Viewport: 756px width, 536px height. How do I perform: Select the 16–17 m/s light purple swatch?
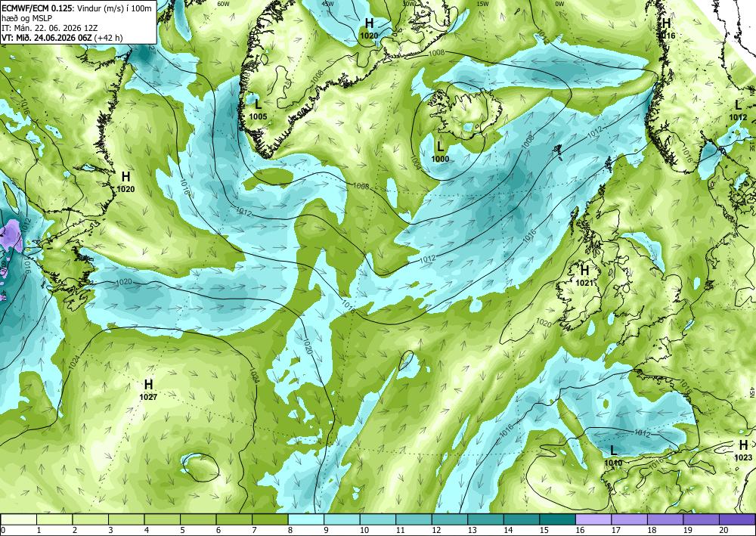click(593, 519)
